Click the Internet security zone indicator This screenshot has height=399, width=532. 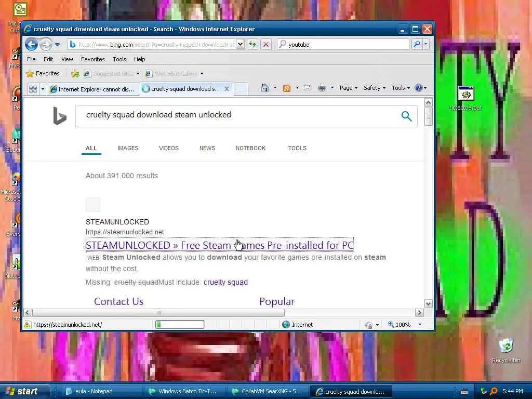coord(298,325)
